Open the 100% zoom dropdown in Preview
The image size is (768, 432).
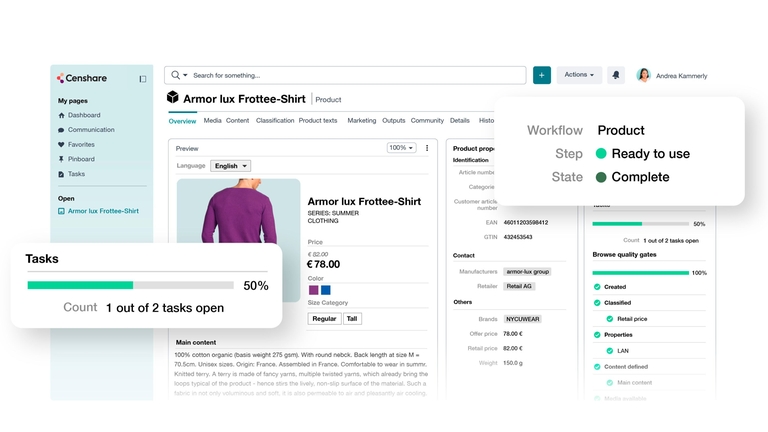[x=401, y=148]
